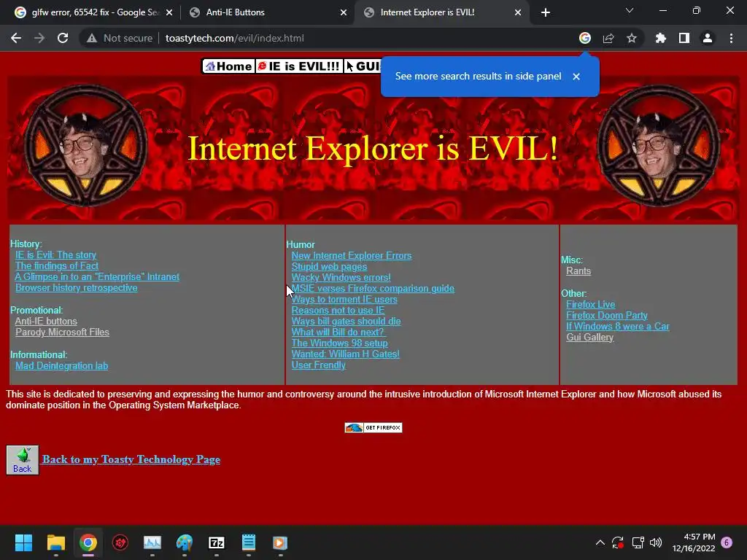The height and width of the screenshot is (560, 747).
Task: Open Wanted: William H Gates link
Action: (x=345, y=354)
